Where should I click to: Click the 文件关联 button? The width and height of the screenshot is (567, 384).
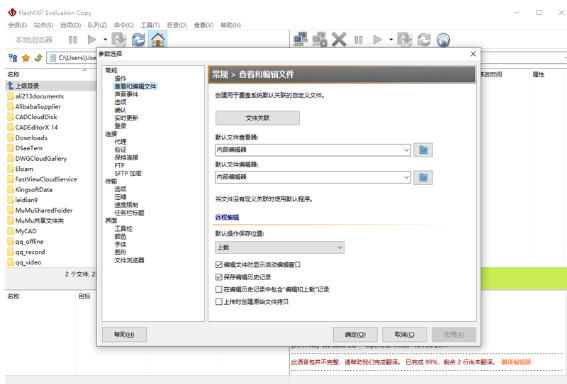pos(257,118)
